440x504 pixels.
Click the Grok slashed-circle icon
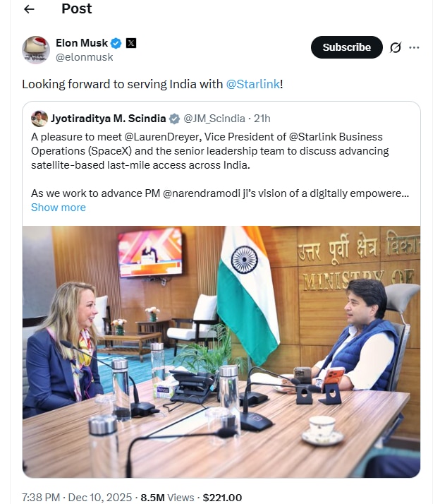pos(396,47)
